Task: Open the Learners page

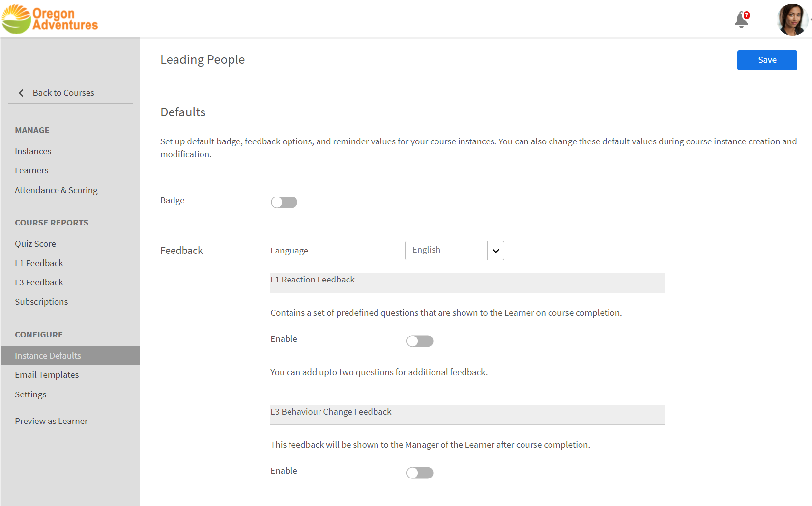Action: [x=31, y=170]
